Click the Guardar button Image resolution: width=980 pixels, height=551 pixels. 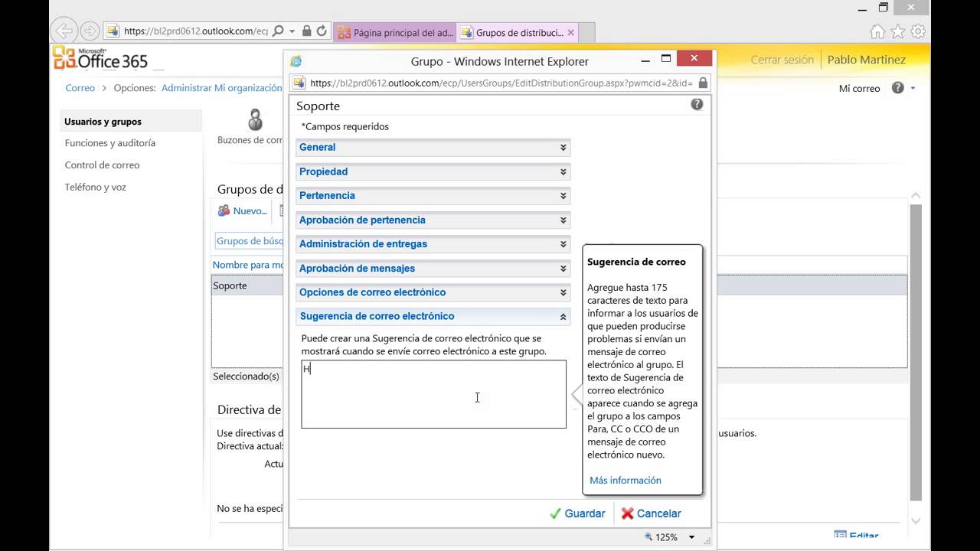pyautogui.click(x=577, y=514)
